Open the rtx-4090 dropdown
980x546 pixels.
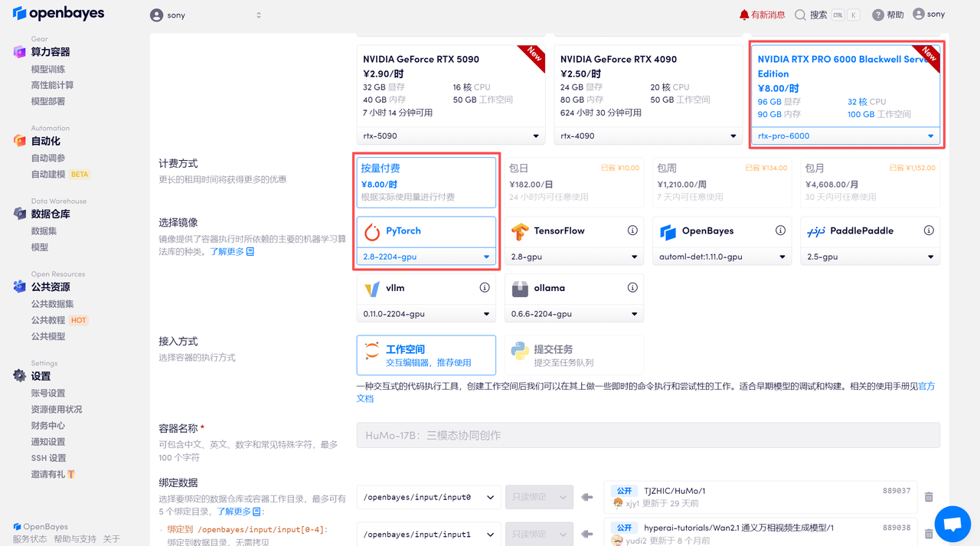648,136
